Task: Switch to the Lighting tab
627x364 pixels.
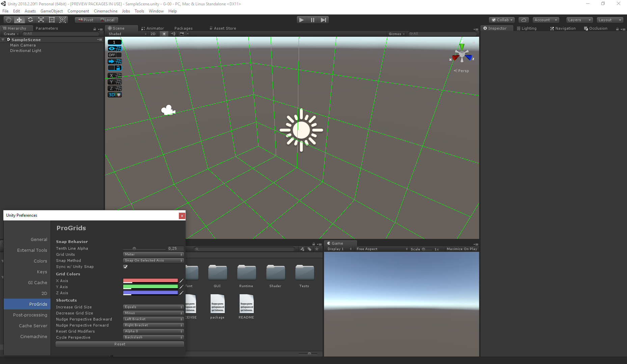Action: click(x=526, y=28)
